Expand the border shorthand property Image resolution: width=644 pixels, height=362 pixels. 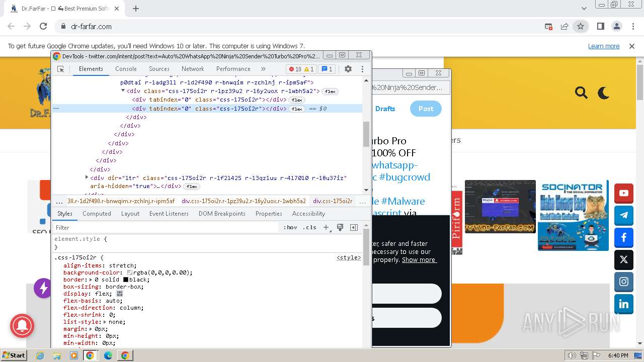91,280
